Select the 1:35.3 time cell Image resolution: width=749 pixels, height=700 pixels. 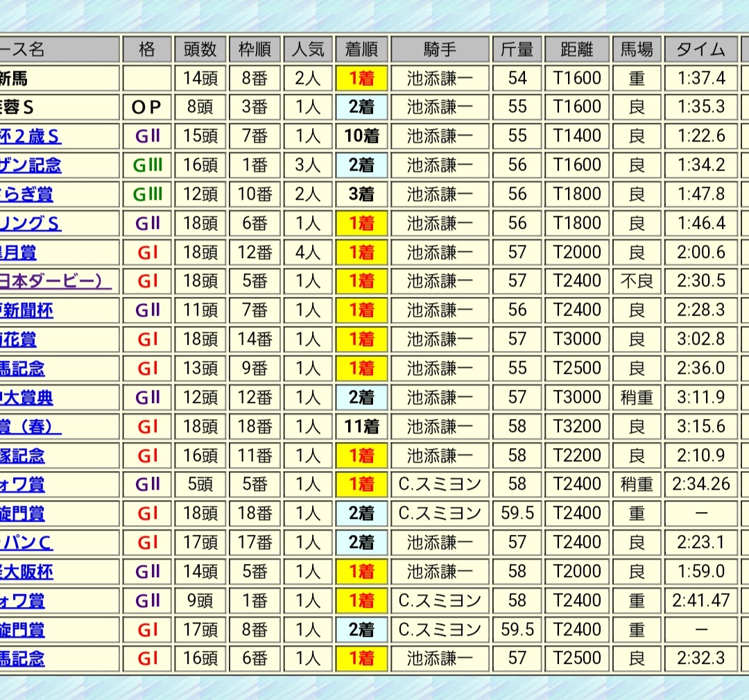(x=700, y=107)
